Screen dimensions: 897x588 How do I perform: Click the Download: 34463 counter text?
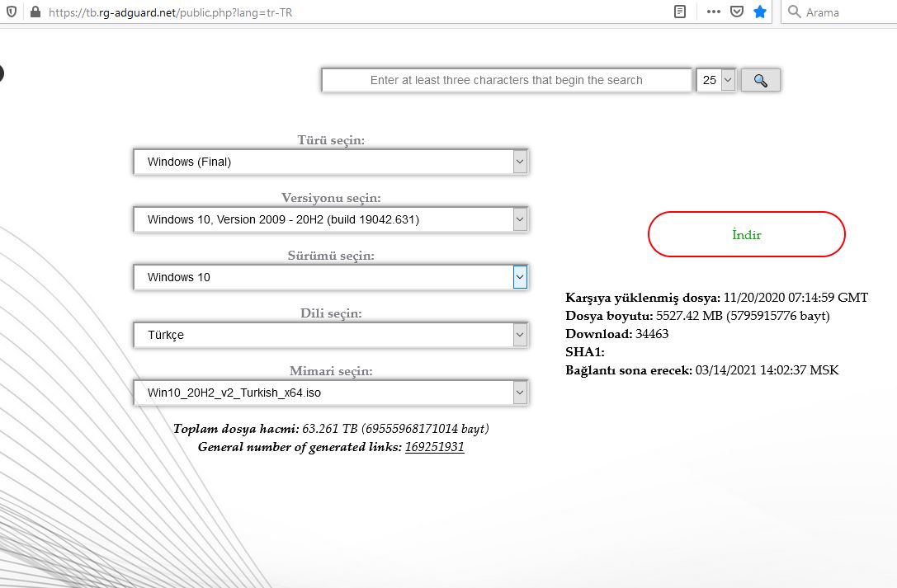[616, 334]
